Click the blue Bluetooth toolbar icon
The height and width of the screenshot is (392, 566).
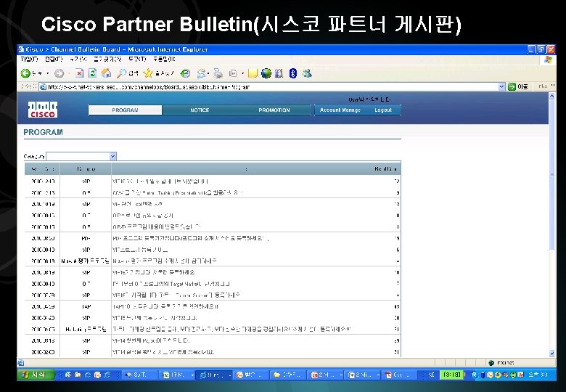(293, 73)
